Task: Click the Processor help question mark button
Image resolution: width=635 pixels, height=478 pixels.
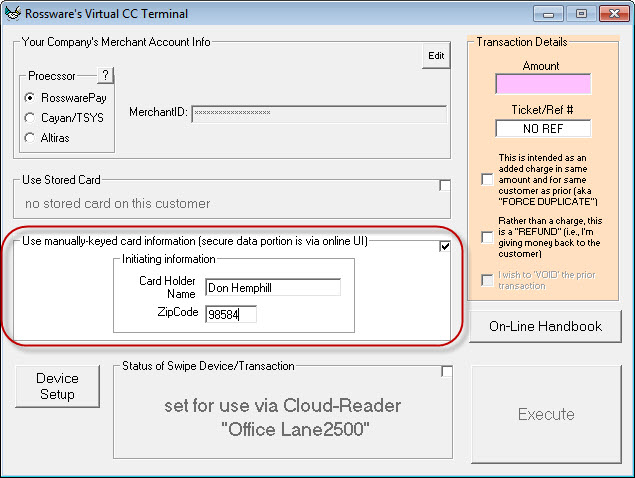Action: (106, 76)
